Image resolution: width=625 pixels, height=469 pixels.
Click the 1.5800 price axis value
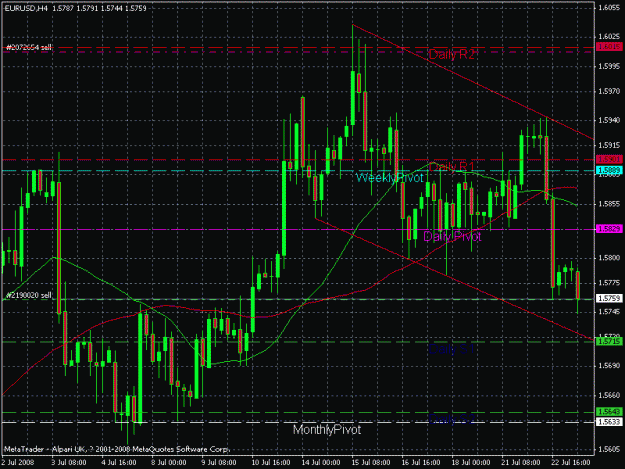pyautogui.click(x=609, y=258)
